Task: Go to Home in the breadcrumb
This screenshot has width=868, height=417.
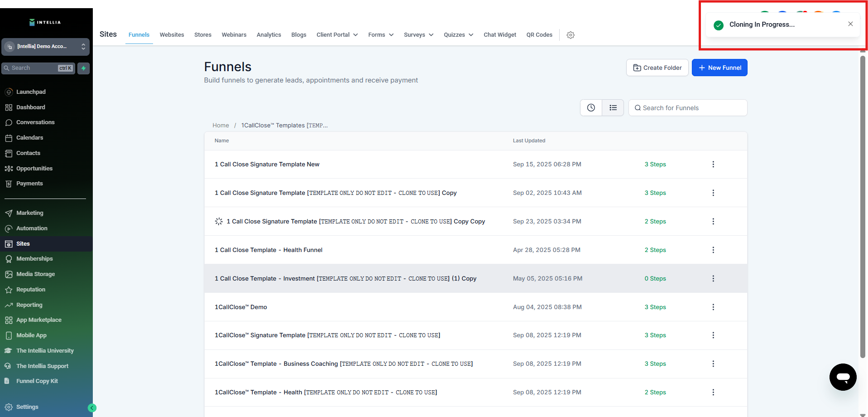Action: click(221, 126)
